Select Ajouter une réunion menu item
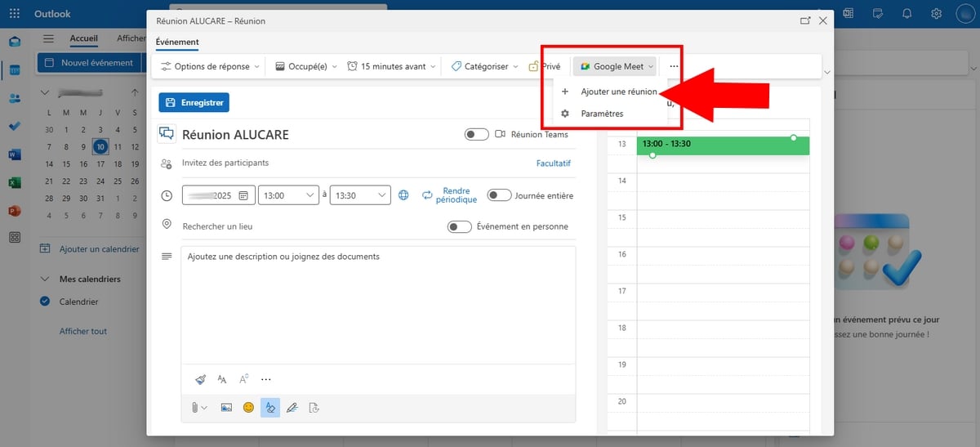Image resolution: width=980 pixels, height=447 pixels. [x=611, y=92]
